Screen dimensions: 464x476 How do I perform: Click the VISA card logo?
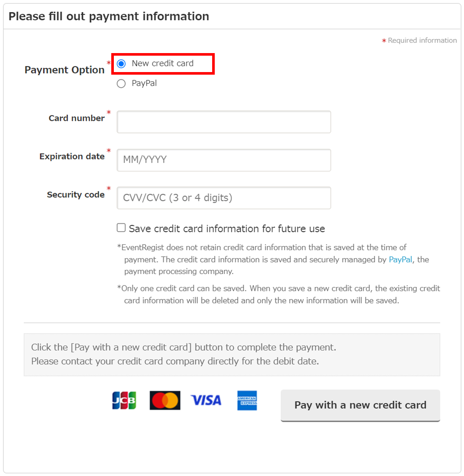click(x=206, y=400)
